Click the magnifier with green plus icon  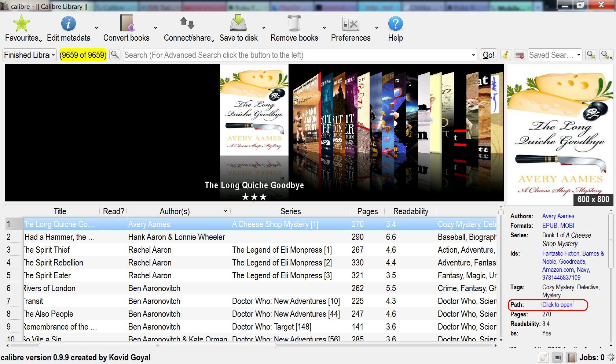(x=606, y=55)
